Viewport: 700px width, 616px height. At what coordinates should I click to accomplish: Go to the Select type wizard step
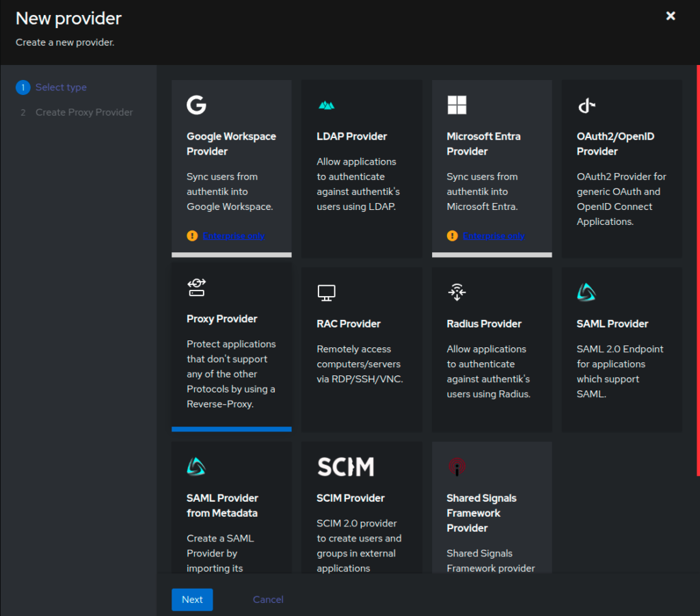(x=61, y=88)
